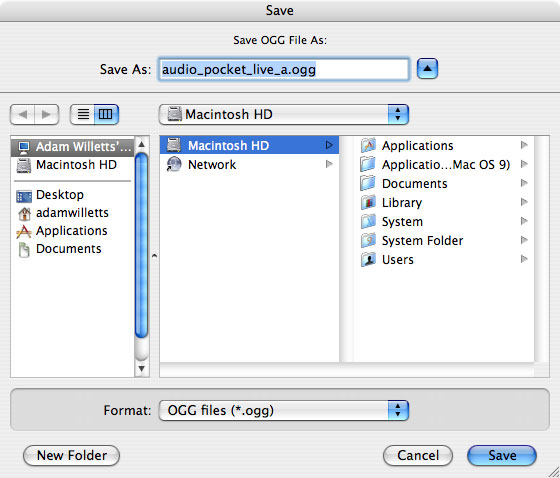Select Macintosh HD in first column
The image size is (560, 478).
[x=249, y=145]
